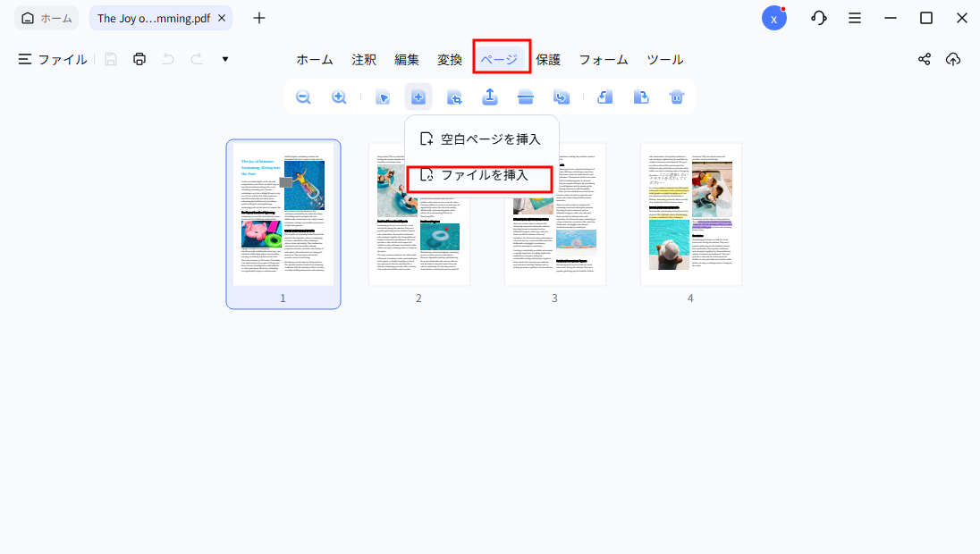Select ファイルを挿入 menu entry

coord(481,175)
